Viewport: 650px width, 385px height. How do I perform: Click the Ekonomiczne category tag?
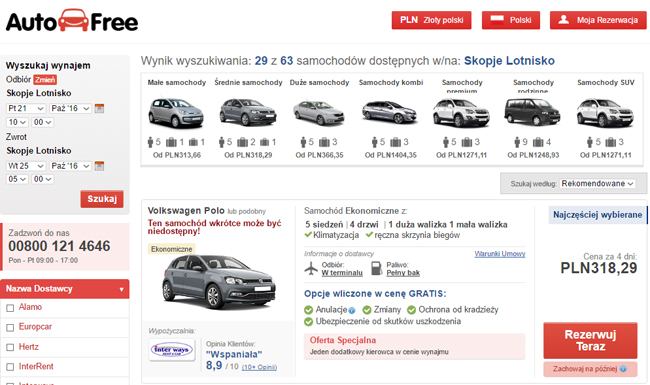click(172, 249)
